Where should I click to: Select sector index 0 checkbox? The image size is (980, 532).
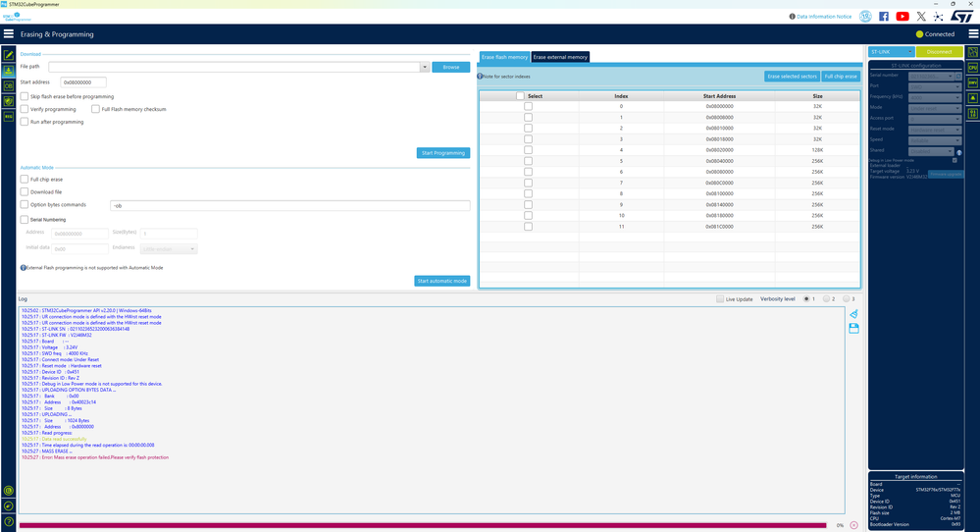528,106
